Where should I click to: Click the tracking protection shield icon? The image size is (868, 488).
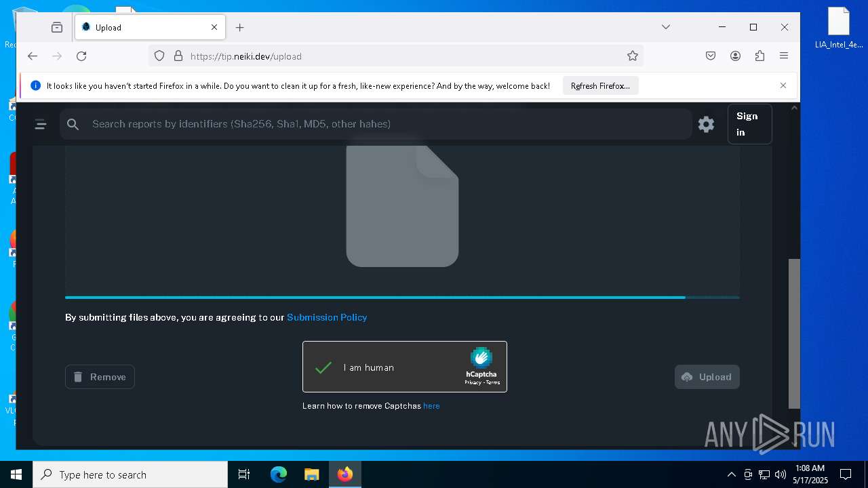coord(159,56)
